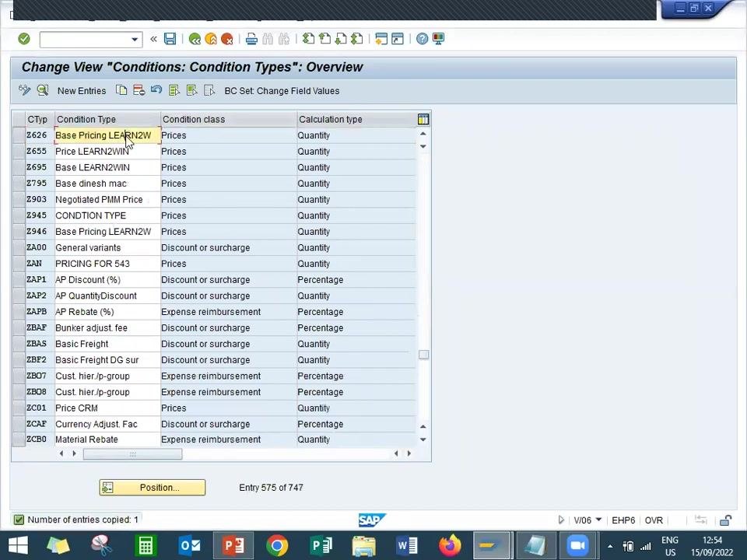Select row ZBO7 using its row selector
The width and height of the screenshot is (747, 560).
pyautogui.click(x=19, y=376)
